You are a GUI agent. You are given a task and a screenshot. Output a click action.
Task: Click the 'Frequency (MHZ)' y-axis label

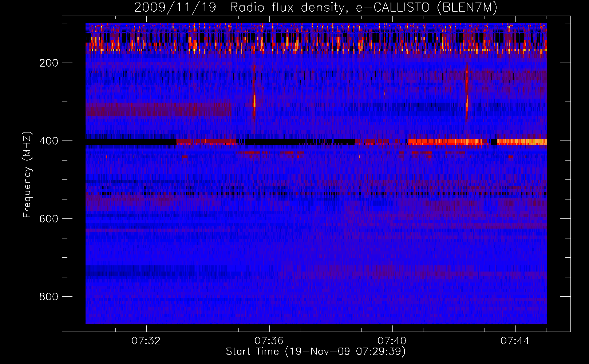click(27, 175)
